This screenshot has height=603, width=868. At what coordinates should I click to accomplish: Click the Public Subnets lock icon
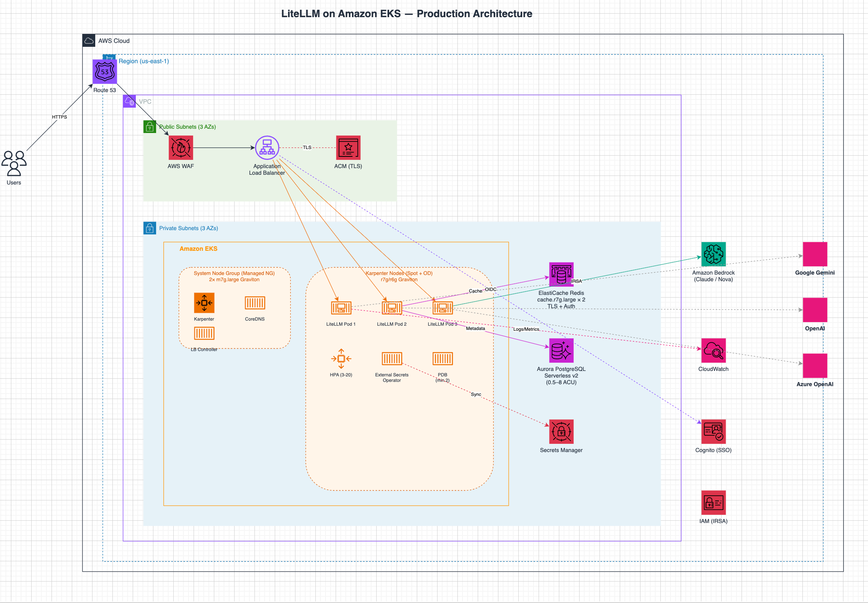[150, 127]
